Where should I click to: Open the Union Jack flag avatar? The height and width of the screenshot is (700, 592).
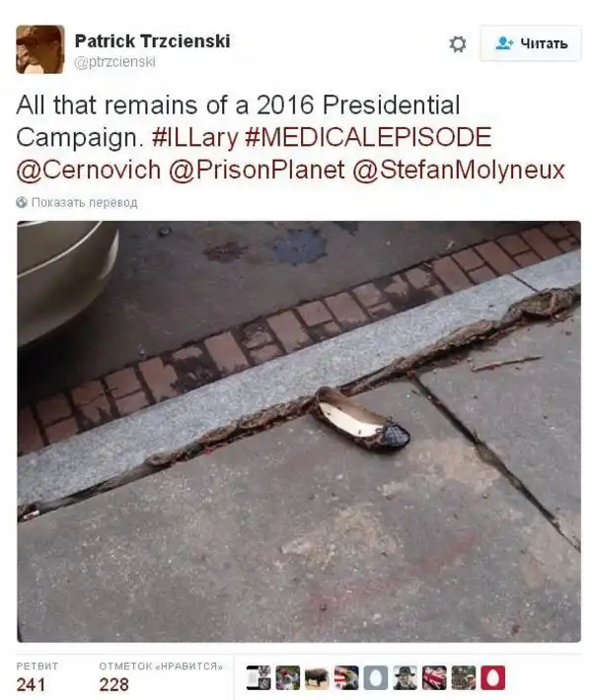(434, 677)
